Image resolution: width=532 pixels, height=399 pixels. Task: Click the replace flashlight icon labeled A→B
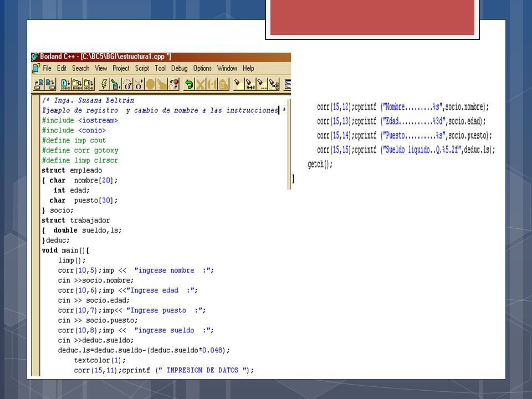(x=250, y=84)
